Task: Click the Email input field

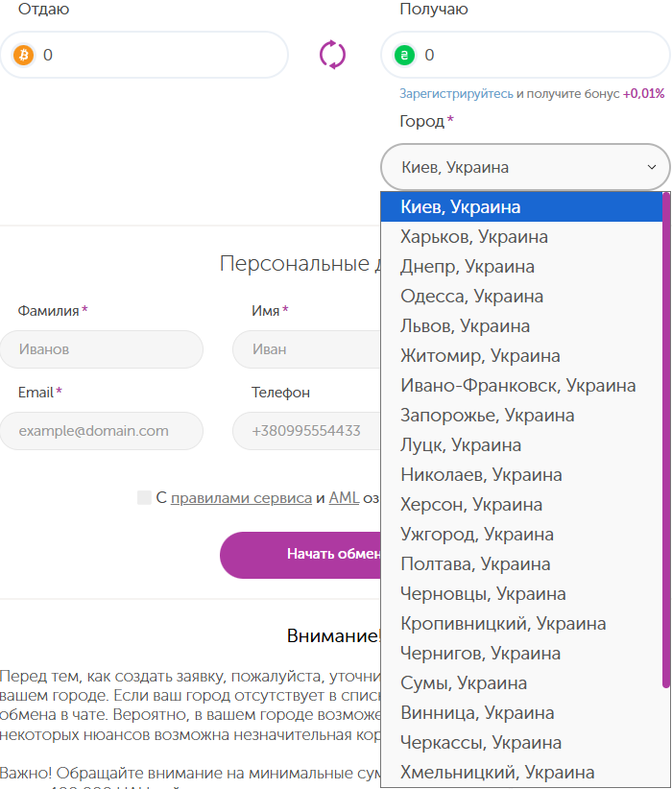Action: click(x=102, y=431)
